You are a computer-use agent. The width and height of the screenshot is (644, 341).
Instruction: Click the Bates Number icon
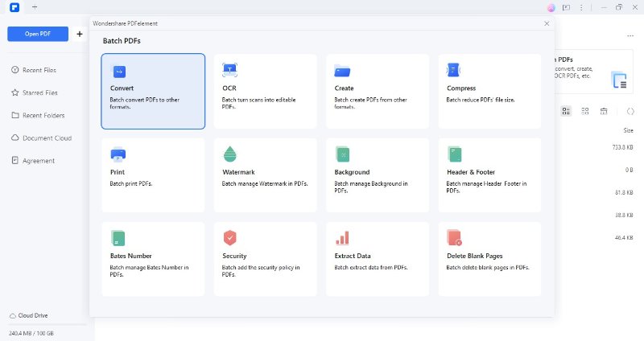(x=118, y=238)
